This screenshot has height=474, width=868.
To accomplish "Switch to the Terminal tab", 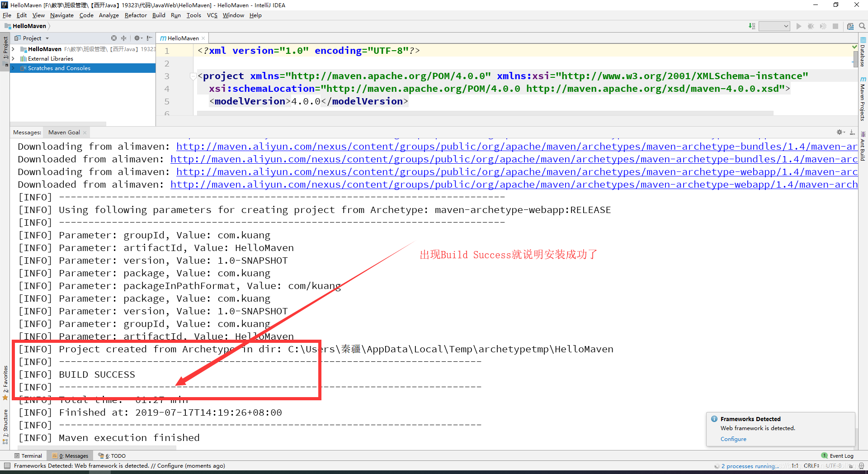I will coord(28,455).
